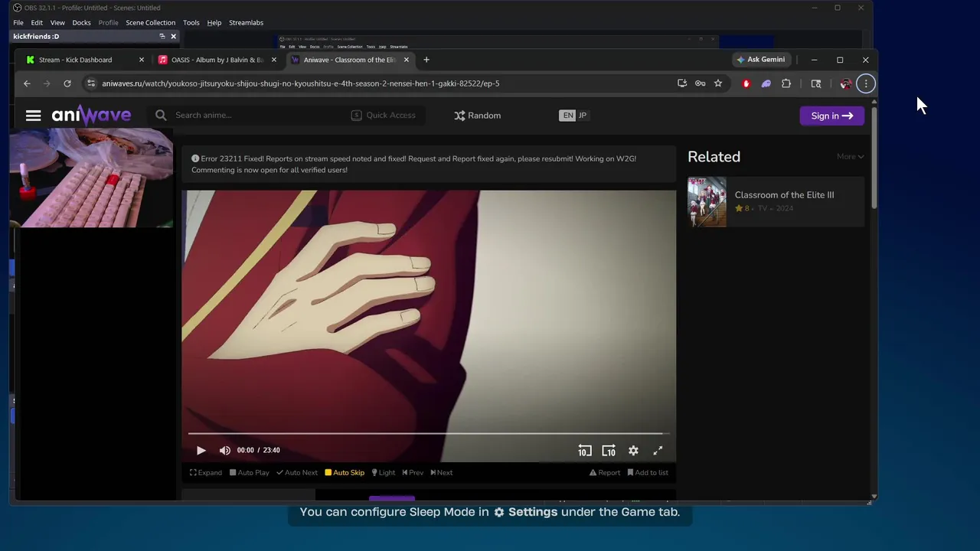Report a video problem
This screenshot has width=980, height=551.
click(605, 473)
